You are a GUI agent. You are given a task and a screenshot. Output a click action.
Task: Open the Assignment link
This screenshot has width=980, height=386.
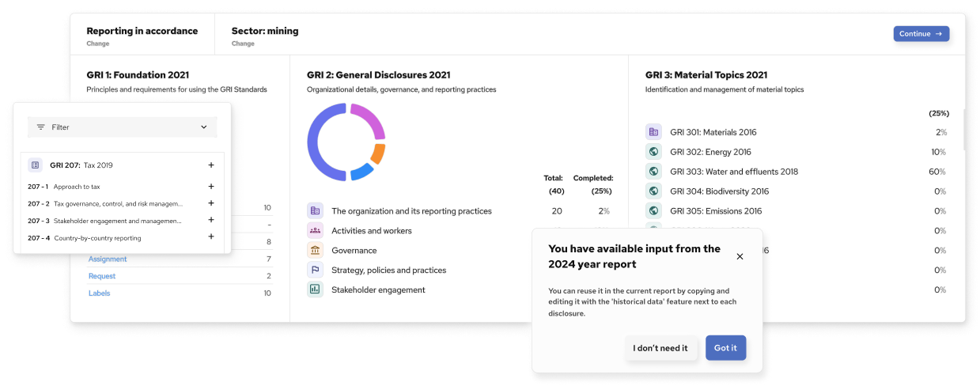(108, 259)
